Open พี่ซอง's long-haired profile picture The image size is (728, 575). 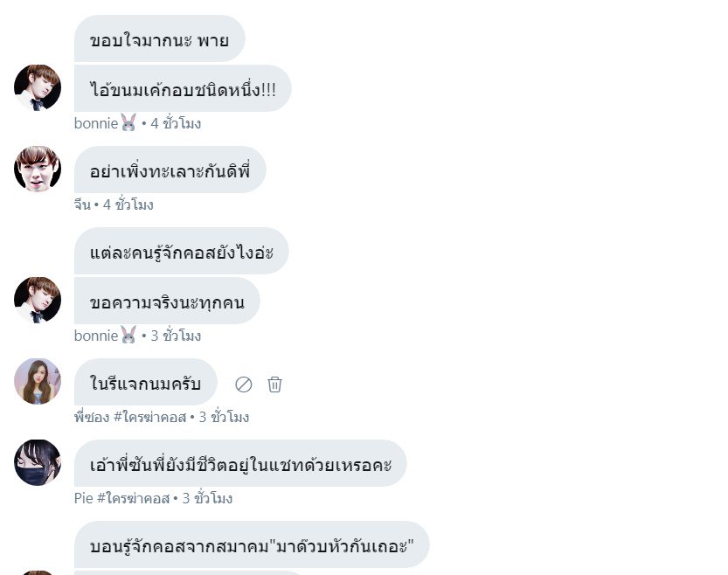tap(38, 382)
